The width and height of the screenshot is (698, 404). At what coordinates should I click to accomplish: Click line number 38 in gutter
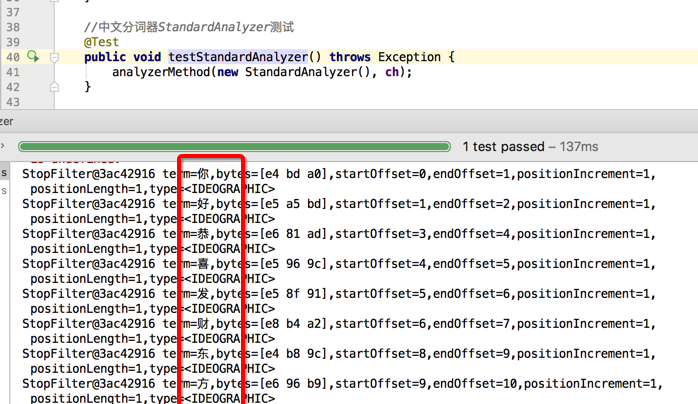13,27
